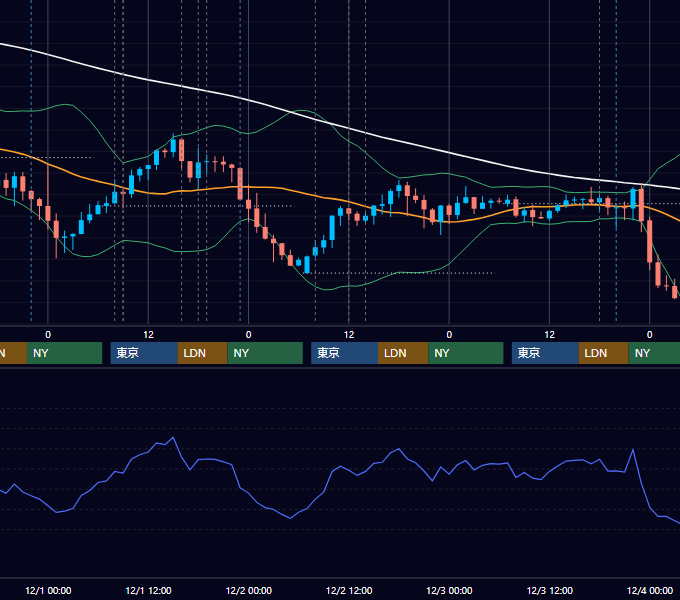Click the 12/2 12:00 date label
680x600 pixels.
coord(349,590)
